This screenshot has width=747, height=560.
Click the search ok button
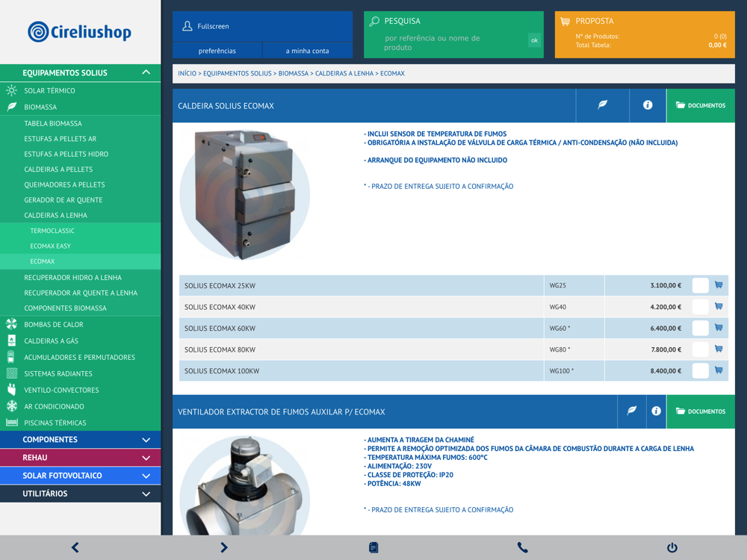tap(534, 40)
